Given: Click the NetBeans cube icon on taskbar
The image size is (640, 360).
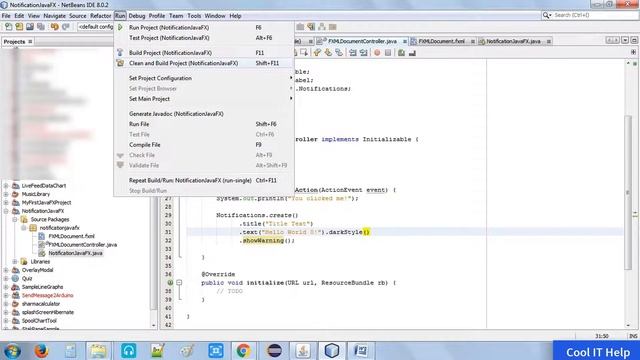Looking at the screenshot, I should (x=332, y=351).
